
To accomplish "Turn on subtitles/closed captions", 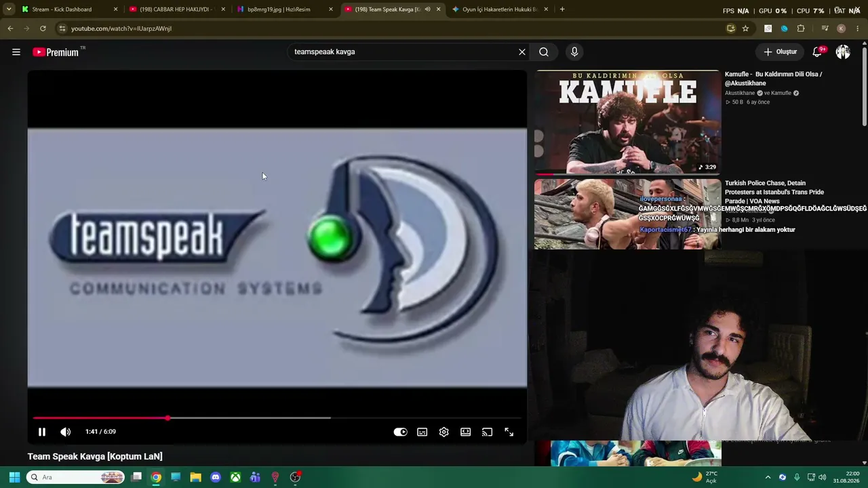I will click(x=422, y=432).
